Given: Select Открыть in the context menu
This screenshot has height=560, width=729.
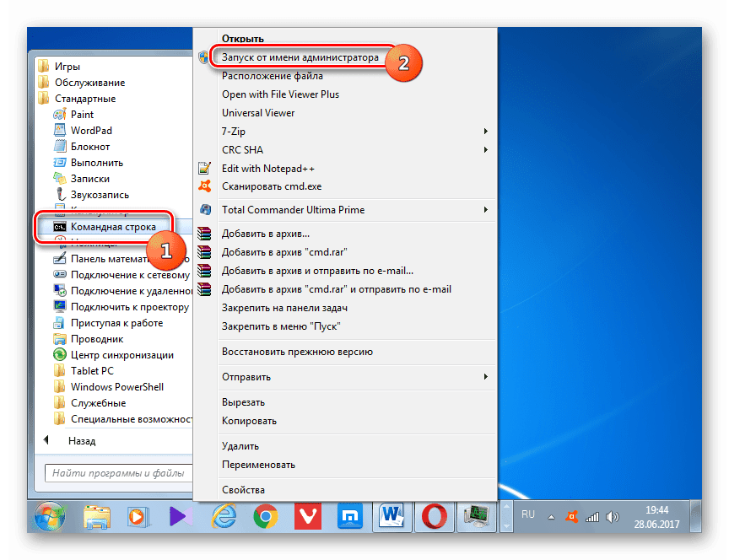Looking at the screenshot, I should [x=243, y=39].
